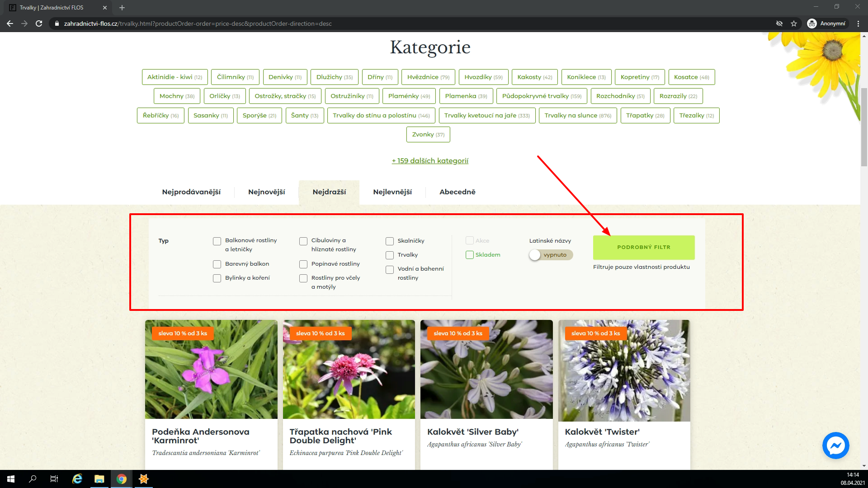Open Hvězdnice category

pos(428,77)
